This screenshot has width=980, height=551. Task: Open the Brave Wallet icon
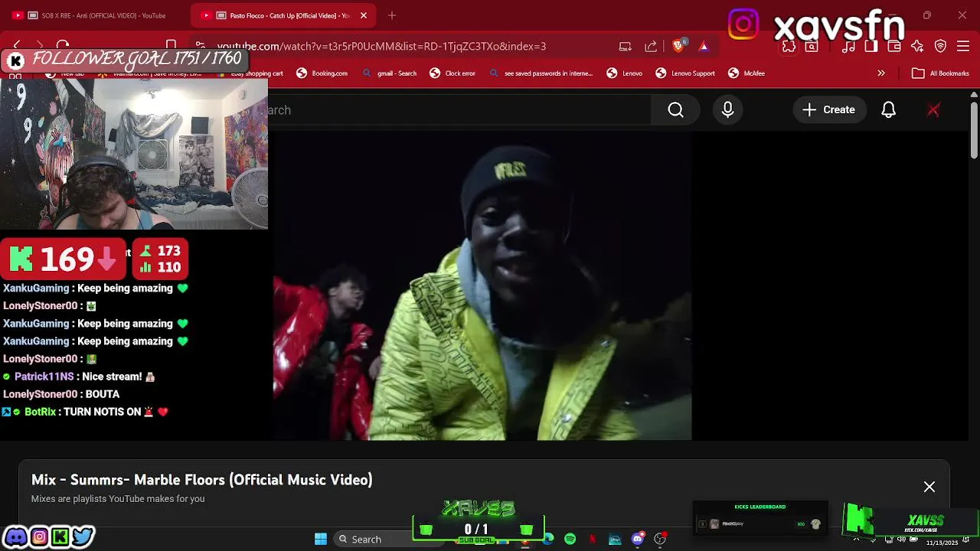894,47
